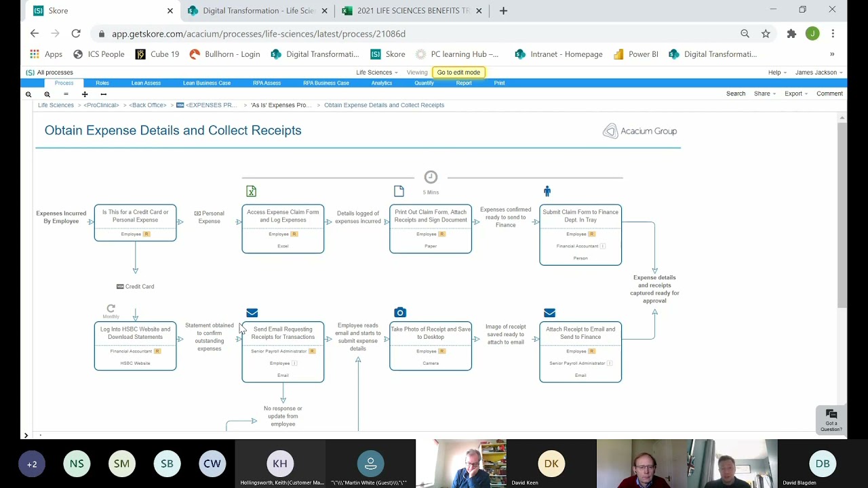Image resolution: width=868 pixels, height=488 pixels.
Task: Click the Employee R badge on Attach Receipt to Email step
Action: [591, 352]
